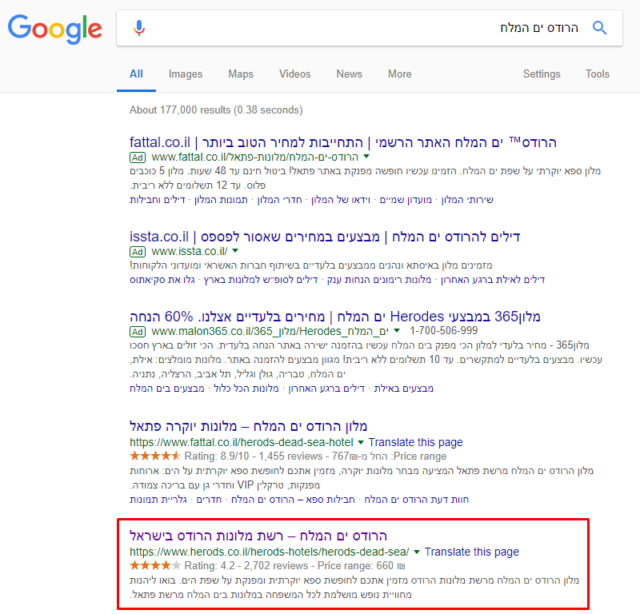Submit search with the magnifying glass icon
This screenshot has width=640, height=614.
click(x=599, y=27)
